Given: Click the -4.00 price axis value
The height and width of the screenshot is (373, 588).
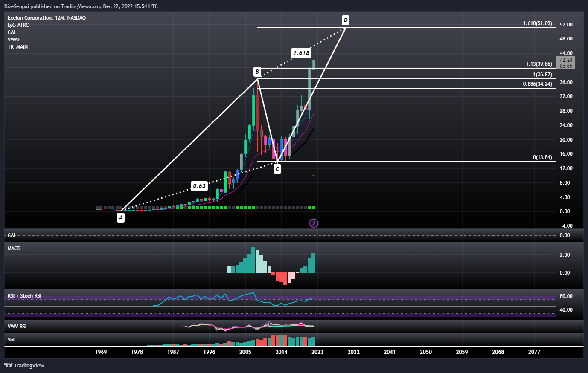Looking at the screenshot, I should 566,226.
